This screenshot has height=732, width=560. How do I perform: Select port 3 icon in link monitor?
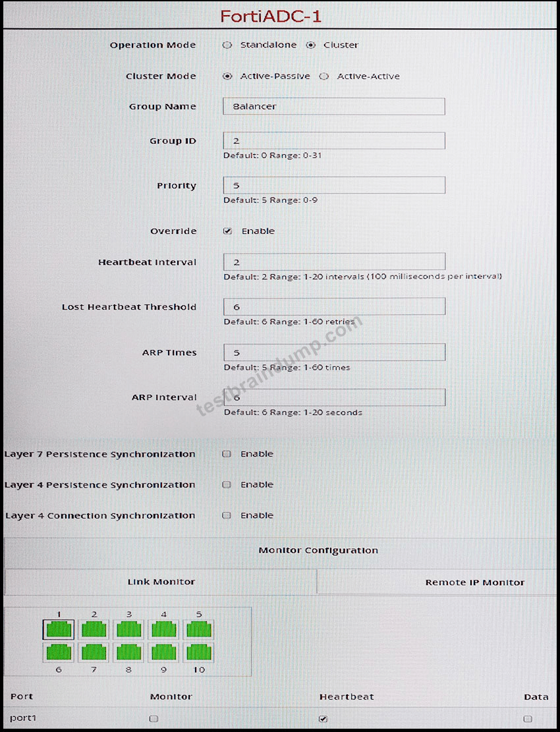coord(129,629)
